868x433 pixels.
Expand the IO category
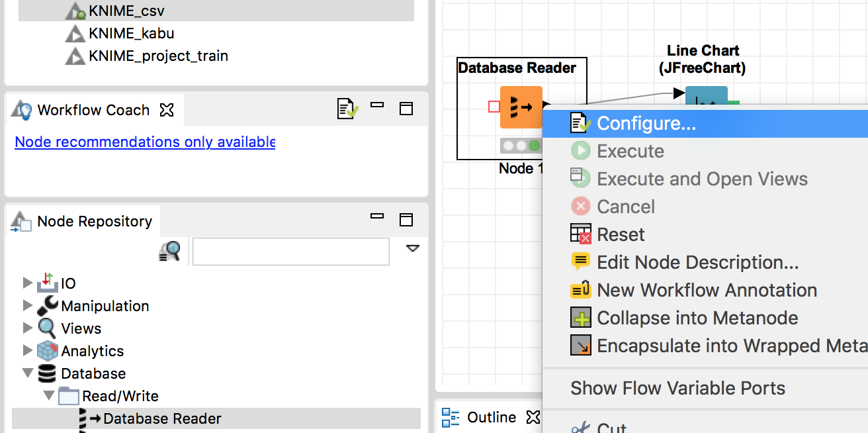[x=27, y=283]
